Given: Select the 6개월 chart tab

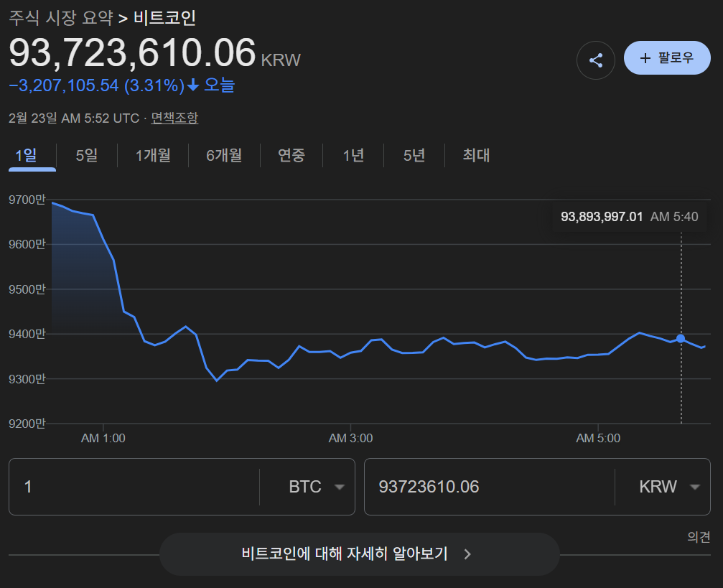Looking at the screenshot, I should pos(224,155).
